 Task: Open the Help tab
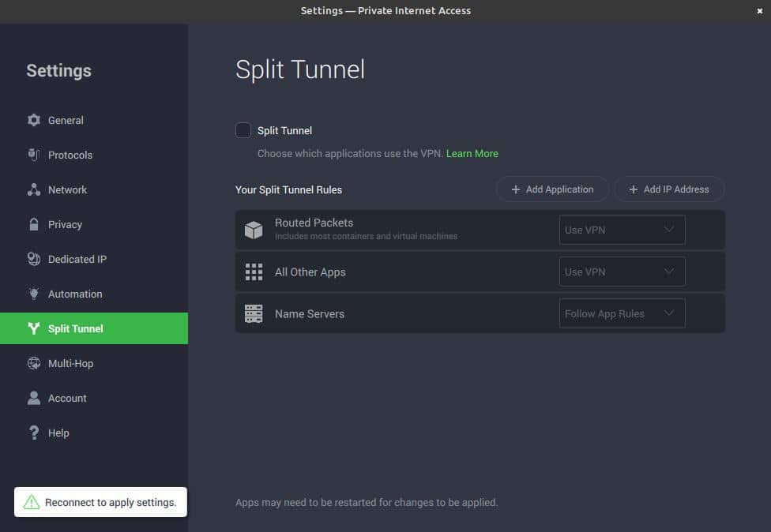tap(94, 433)
